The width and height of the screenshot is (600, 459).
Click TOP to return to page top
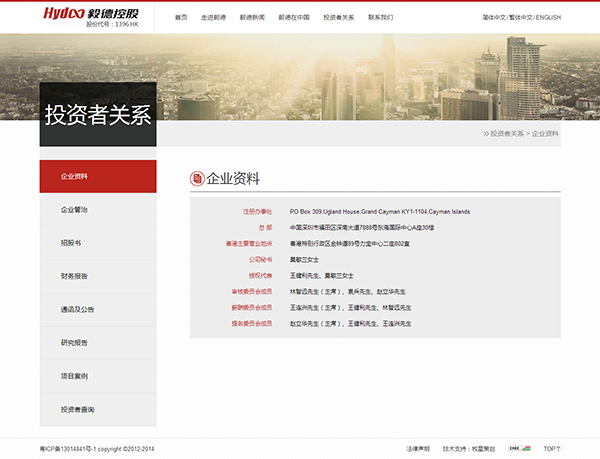coord(552,448)
